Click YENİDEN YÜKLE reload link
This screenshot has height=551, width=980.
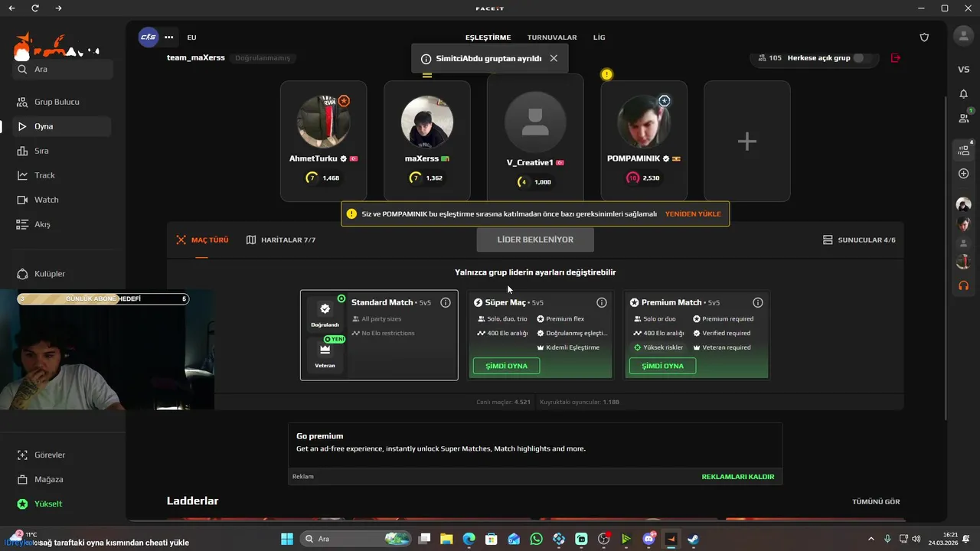click(693, 214)
